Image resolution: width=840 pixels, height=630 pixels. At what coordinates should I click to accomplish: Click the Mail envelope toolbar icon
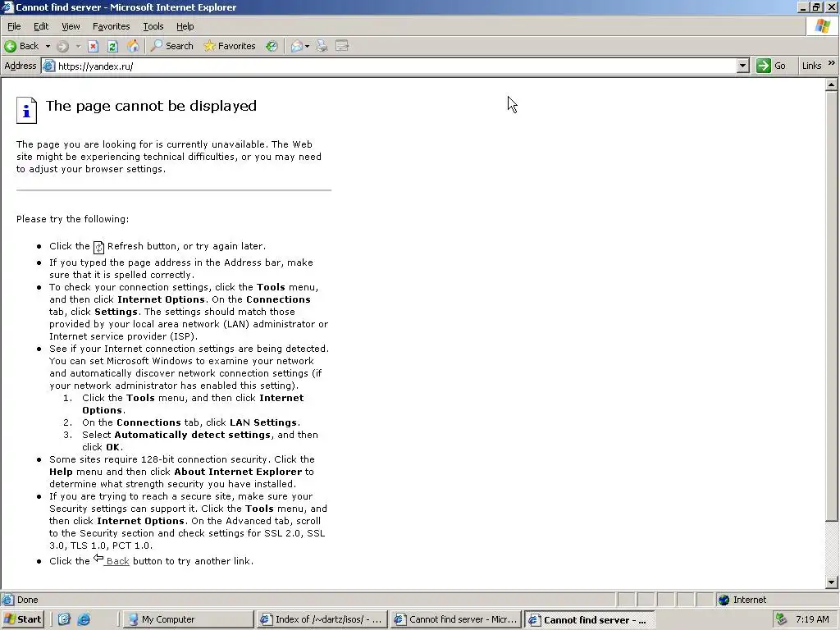pos(296,46)
